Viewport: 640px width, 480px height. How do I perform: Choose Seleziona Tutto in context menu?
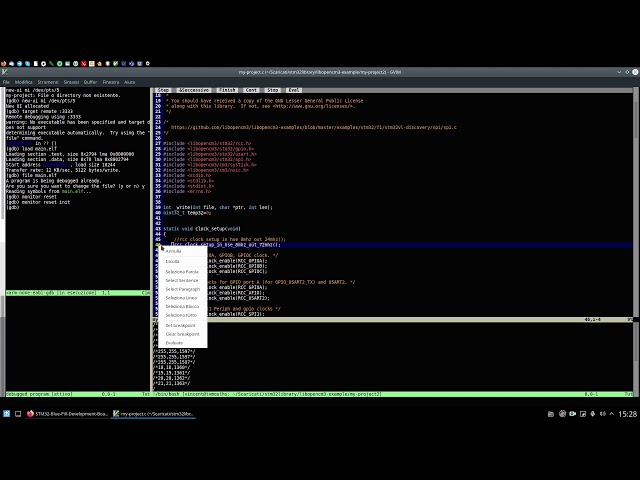(x=182, y=315)
